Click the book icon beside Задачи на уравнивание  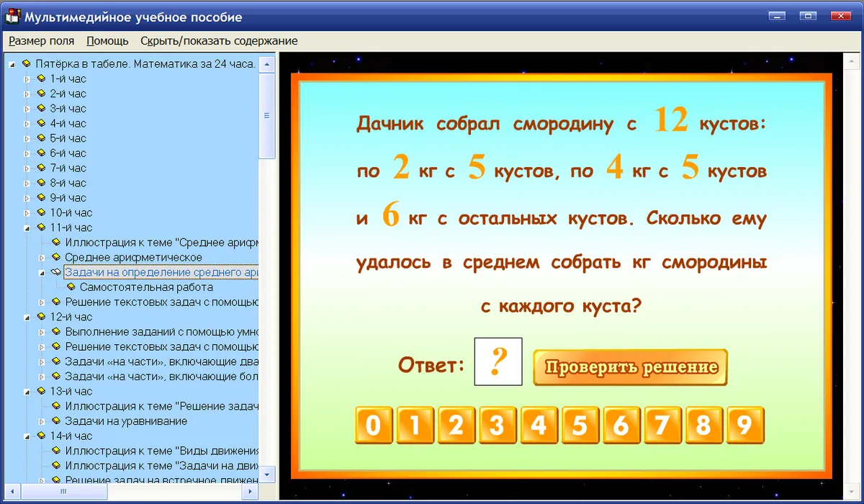pyautogui.click(x=56, y=420)
